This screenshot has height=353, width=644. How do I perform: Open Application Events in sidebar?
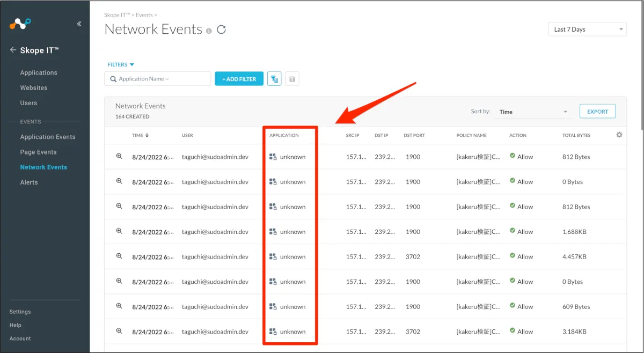tap(48, 137)
